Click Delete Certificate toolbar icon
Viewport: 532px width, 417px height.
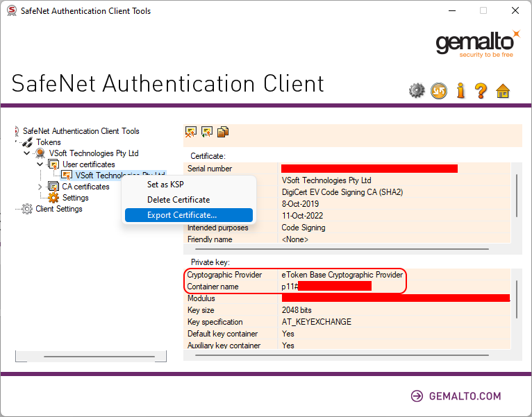tap(191, 132)
